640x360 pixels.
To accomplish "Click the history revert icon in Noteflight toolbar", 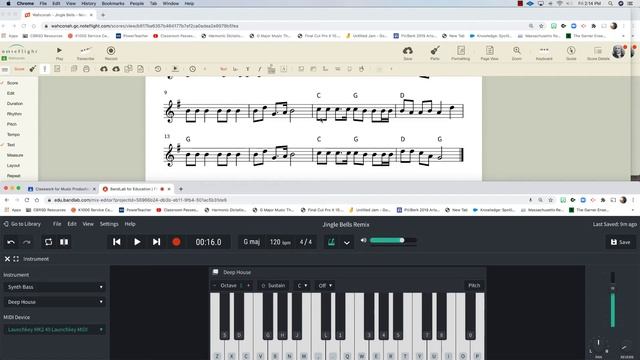I will point(158,69).
